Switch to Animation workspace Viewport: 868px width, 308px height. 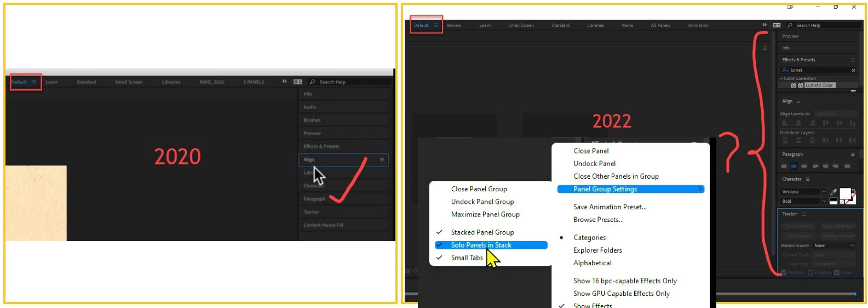[x=698, y=25]
